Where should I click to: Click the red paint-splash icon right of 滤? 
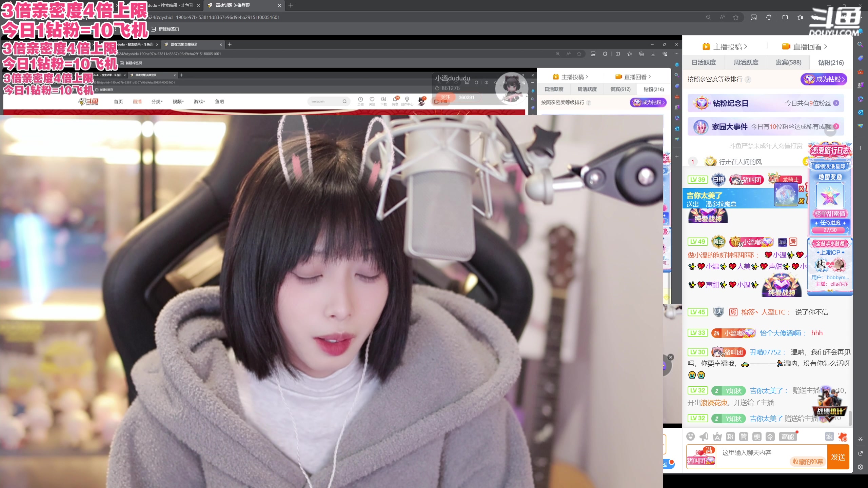[843, 436]
